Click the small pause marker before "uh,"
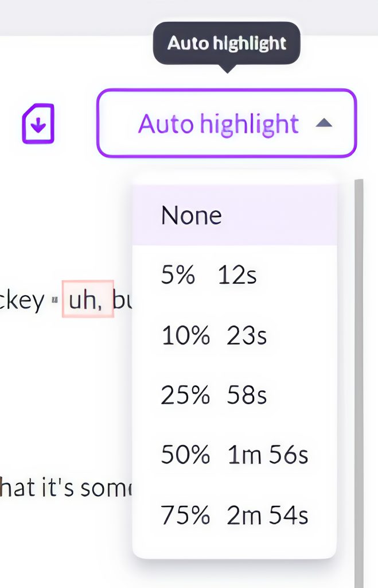The image size is (378, 588). (55, 300)
